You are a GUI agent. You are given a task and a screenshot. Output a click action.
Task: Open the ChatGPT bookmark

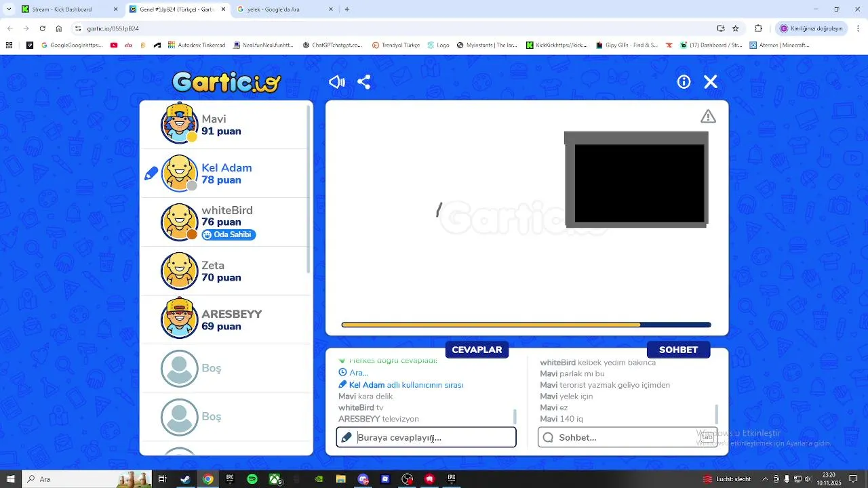click(x=332, y=45)
